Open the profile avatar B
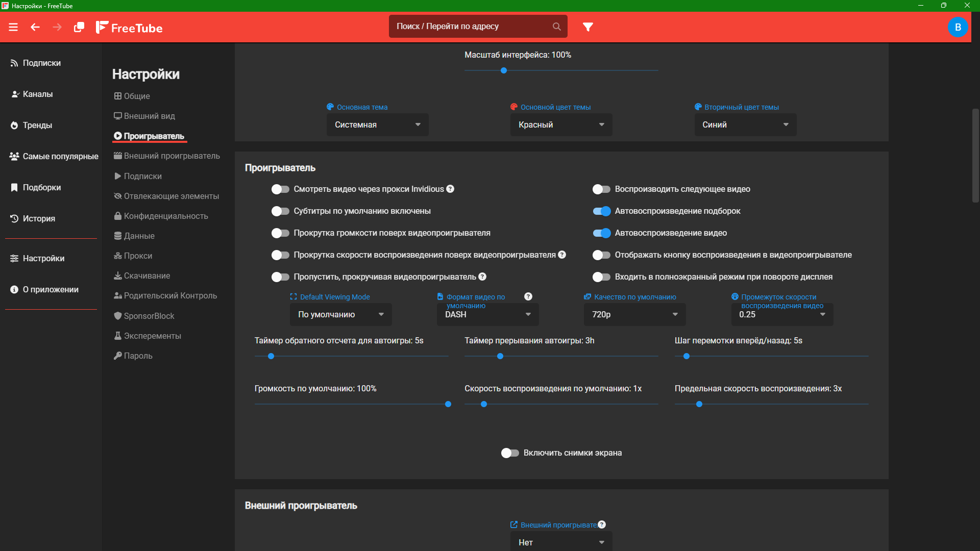Image resolution: width=980 pixels, height=551 pixels. click(958, 27)
